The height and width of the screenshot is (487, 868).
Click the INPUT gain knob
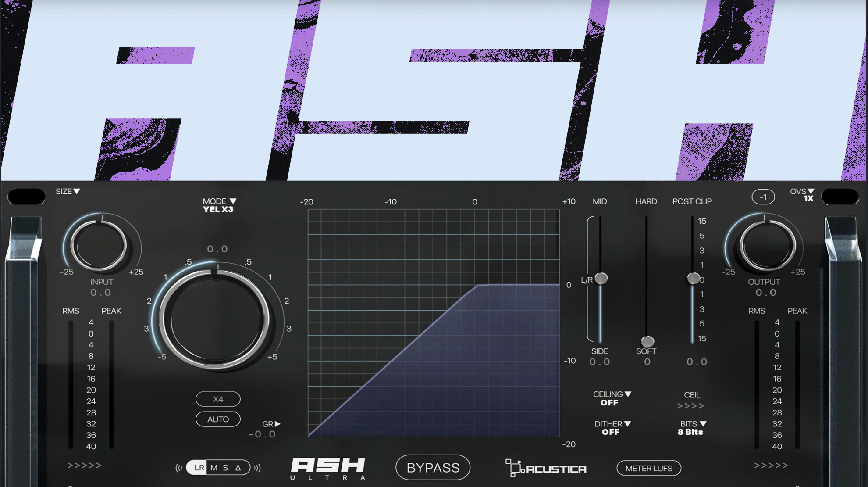[99, 245]
